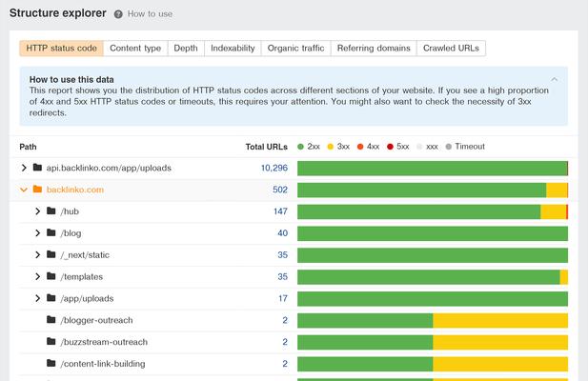Click the /app/uploads subfolder icon
This screenshot has width=588, height=381.
coord(51,297)
